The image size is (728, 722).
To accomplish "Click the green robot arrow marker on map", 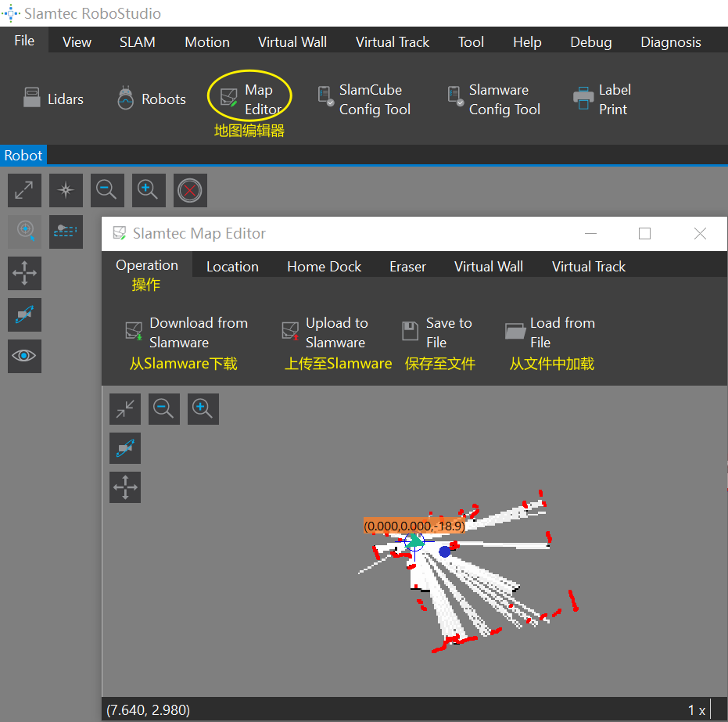I will (x=415, y=540).
